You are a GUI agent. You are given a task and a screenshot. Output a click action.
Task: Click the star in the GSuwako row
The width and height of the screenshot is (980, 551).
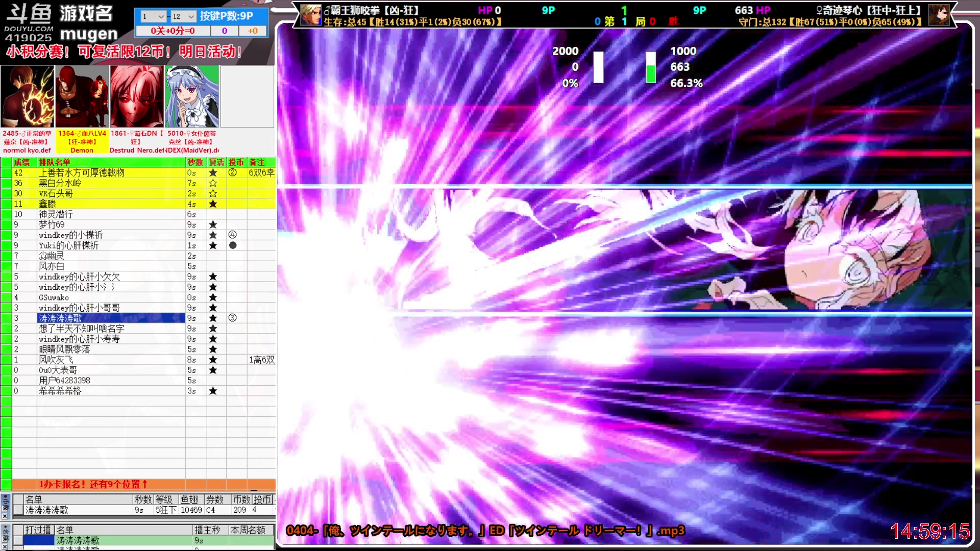[x=213, y=297]
